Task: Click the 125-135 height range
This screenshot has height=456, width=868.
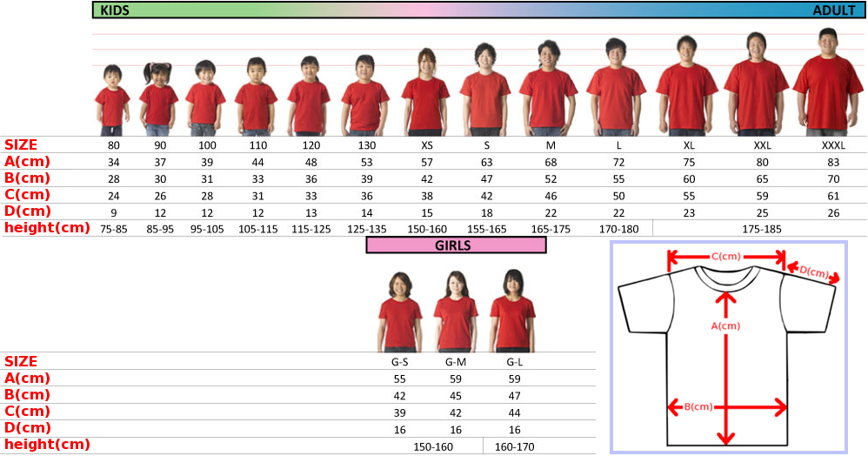Action: [x=366, y=230]
